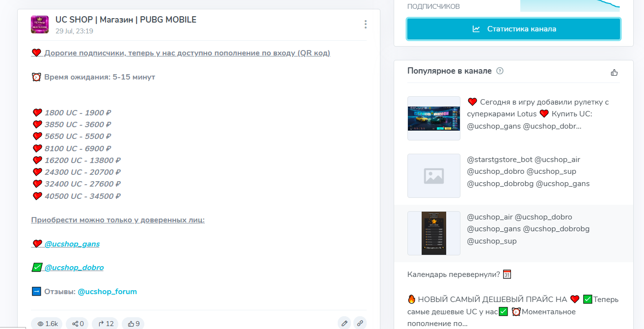
Task: Click the price line '24300 UC - 20700 ₽'
Action: (x=83, y=172)
